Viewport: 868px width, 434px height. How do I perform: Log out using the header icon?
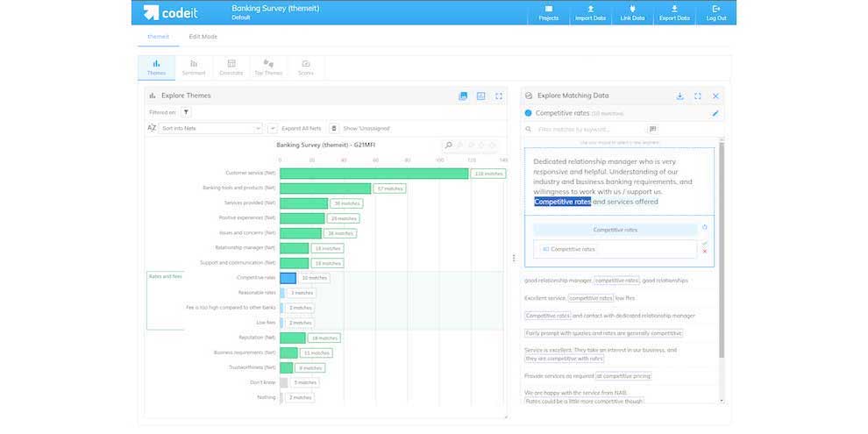[715, 12]
